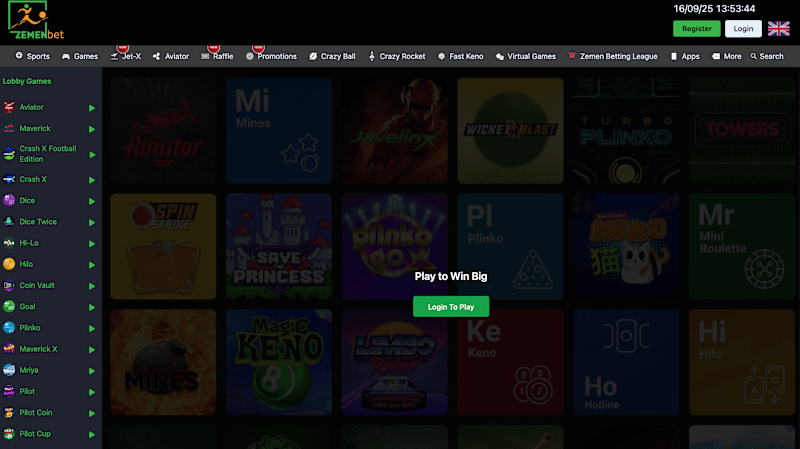Viewport: 800px width, 449px height.
Task: Open the fiery Mines bomb thumbnail
Action: click(x=163, y=362)
